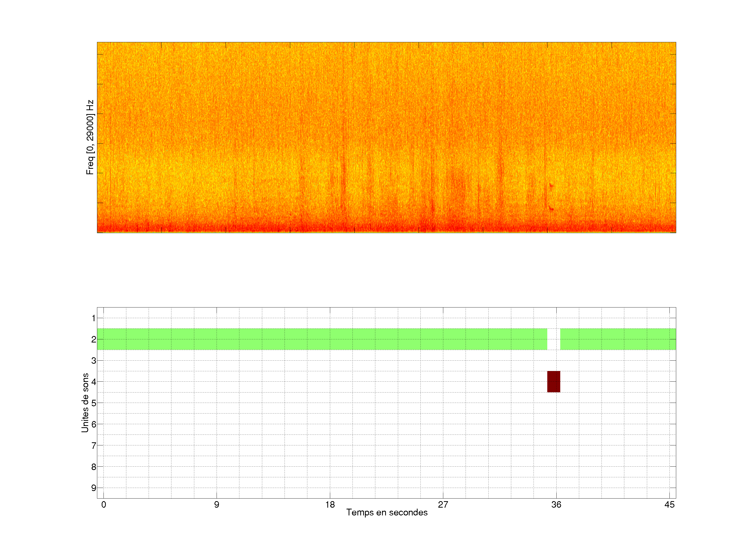747x560 pixels.
Task: Select the 'Temps en secondes' axis label
Action: (x=387, y=512)
